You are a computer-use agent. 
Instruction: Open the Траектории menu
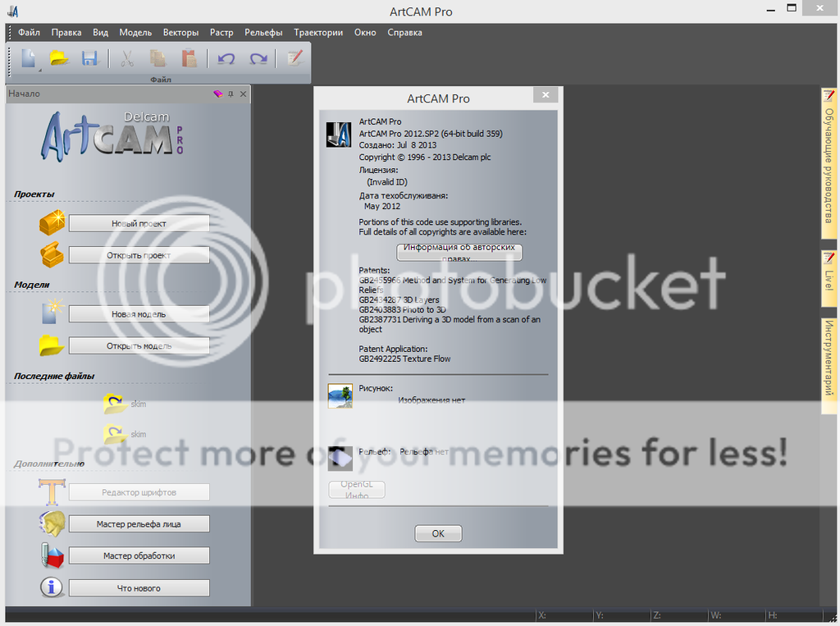click(x=318, y=32)
